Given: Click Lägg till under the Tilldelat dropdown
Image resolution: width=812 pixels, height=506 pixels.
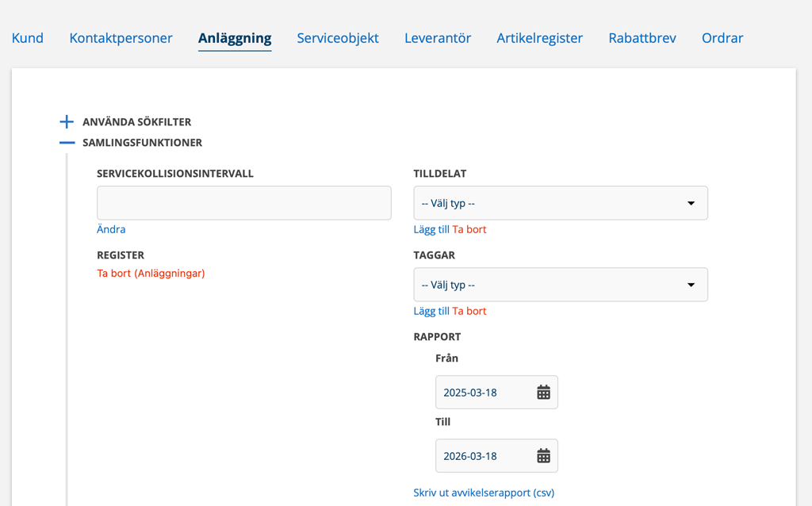Looking at the screenshot, I should click(431, 229).
